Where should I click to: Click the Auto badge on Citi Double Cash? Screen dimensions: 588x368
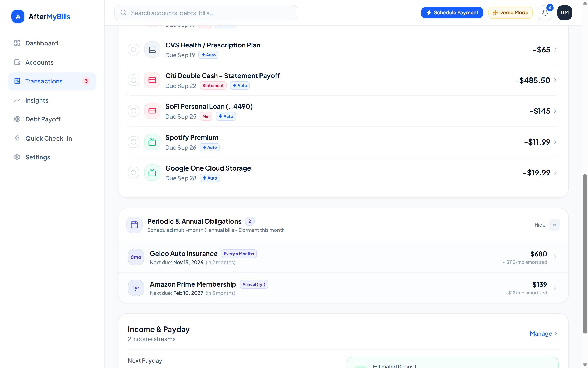(x=240, y=86)
